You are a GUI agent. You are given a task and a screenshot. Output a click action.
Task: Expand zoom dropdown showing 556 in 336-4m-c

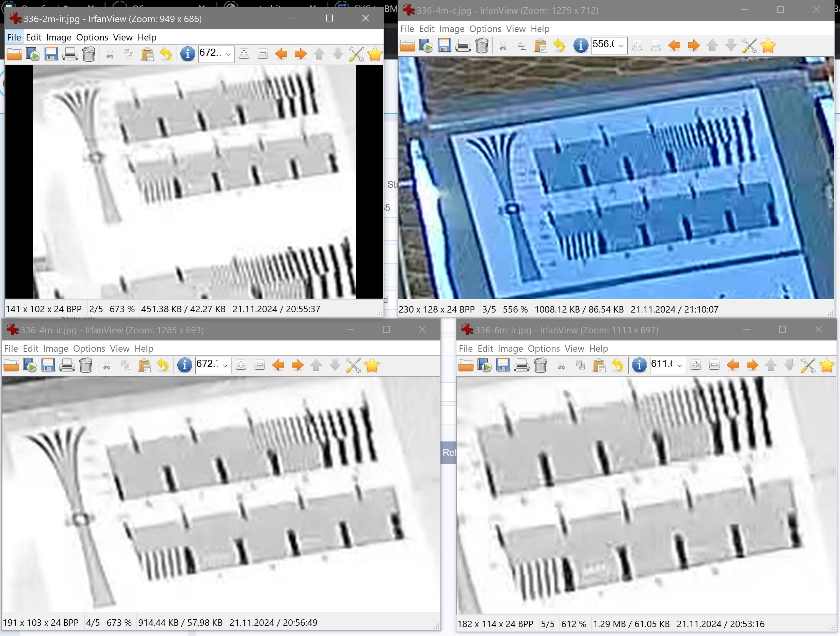(621, 46)
